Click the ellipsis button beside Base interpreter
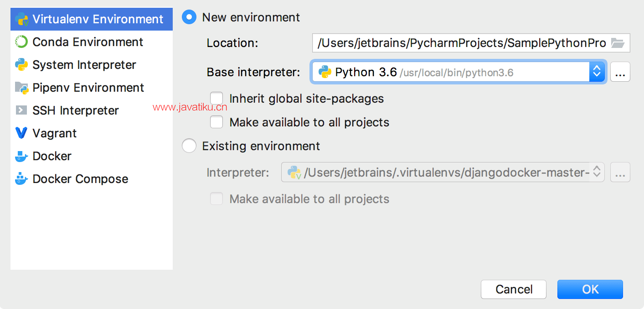644x309 pixels. [620, 72]
